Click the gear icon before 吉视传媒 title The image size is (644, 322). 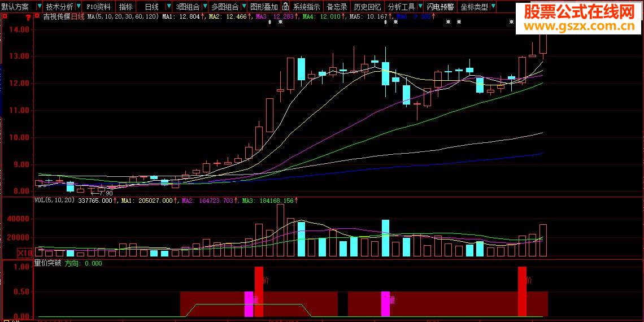tap(38, 17)
